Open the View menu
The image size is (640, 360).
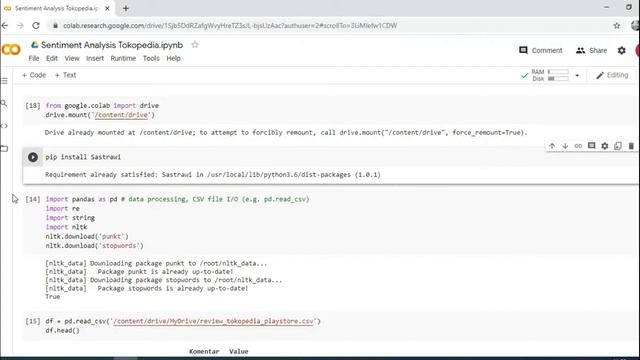pyautogui.click(x=72, y=58)
